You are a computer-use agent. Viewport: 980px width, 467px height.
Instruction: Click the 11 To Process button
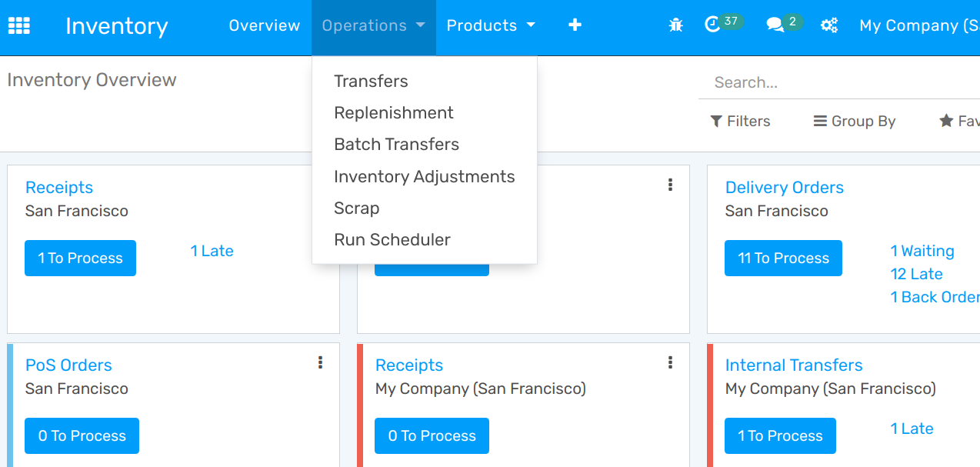(x=783, y=258)
